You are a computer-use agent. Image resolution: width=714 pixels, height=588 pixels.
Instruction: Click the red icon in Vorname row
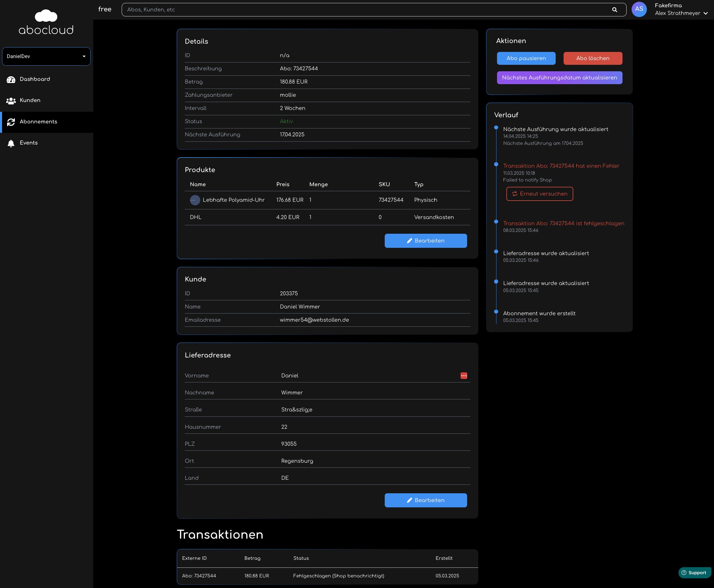(x=464, y=376)
